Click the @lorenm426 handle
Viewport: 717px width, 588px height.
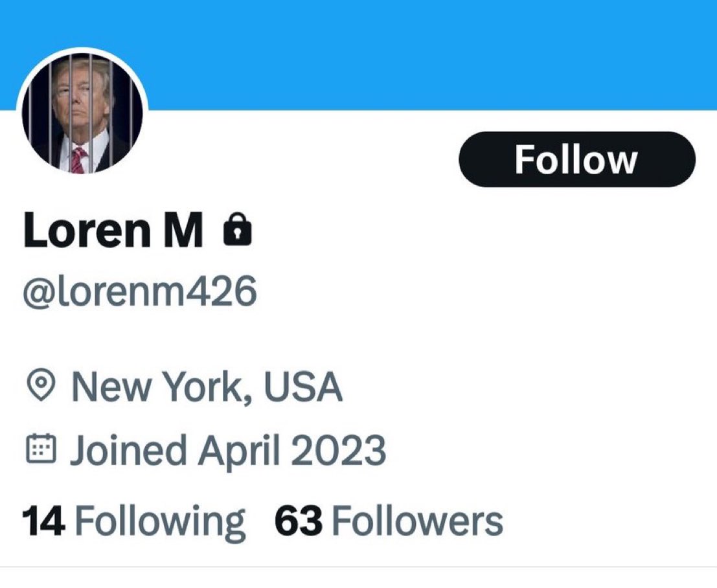tap(140, 292)
